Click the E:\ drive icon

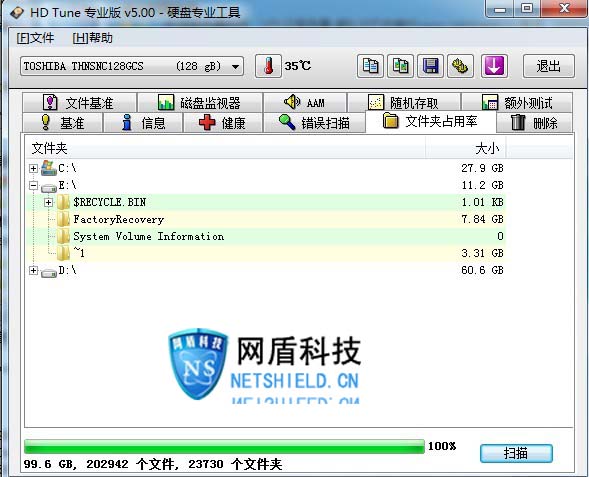click(x=48, y=187)
